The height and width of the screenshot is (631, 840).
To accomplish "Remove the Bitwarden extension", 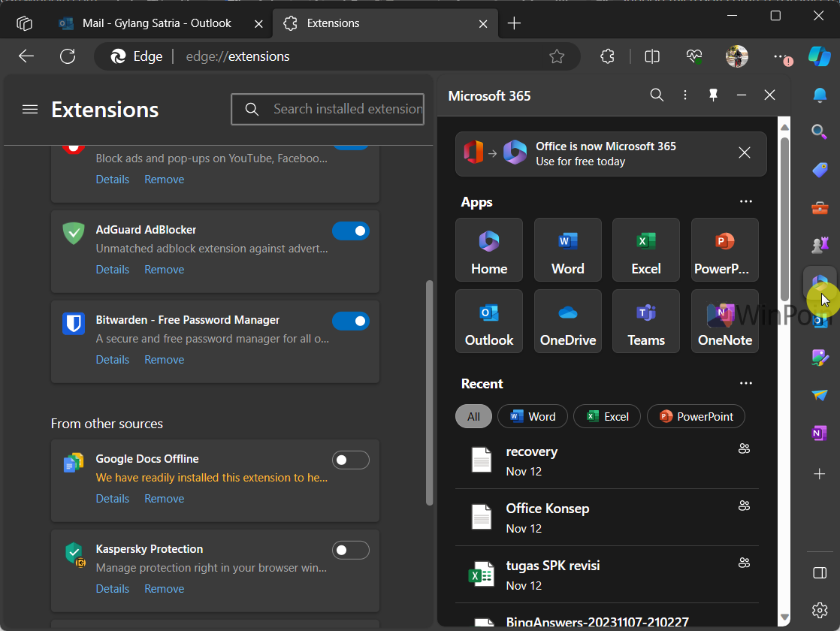I will coord(165,359).
